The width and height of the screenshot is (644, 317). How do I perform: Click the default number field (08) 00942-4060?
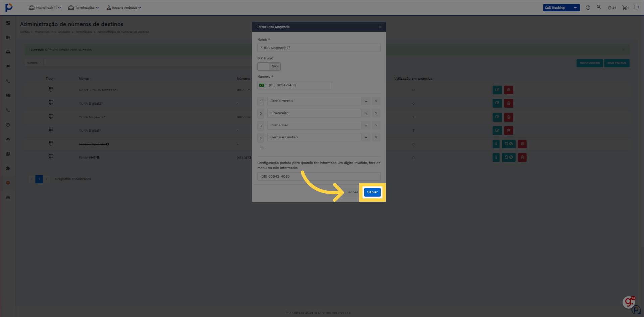319,176
